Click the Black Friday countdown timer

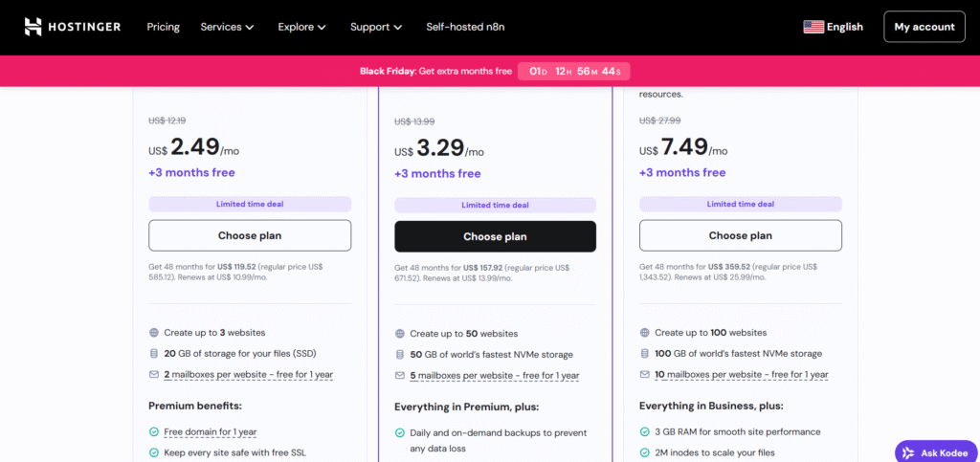(x=573, y=71)
